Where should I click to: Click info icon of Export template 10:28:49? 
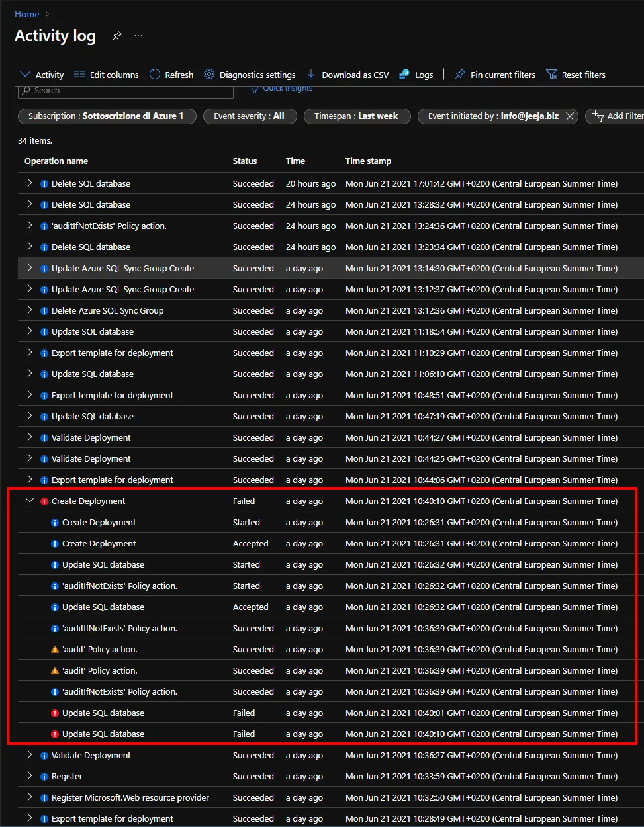(x=44, y=819)
